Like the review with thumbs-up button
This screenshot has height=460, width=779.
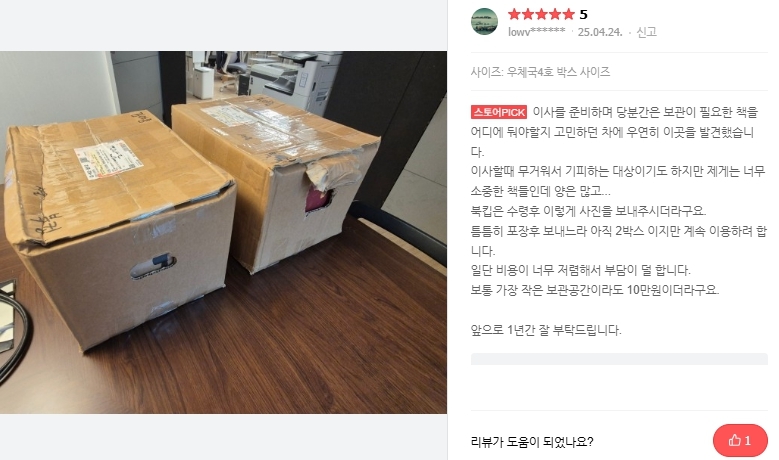pyautogui.click(x=740, y=440)
